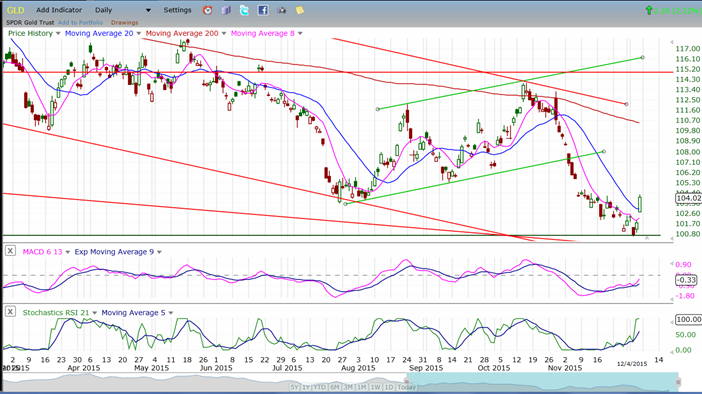Click the Aug 2015 axis label
Screen dimensions: 702x394
tap(358, 368)
